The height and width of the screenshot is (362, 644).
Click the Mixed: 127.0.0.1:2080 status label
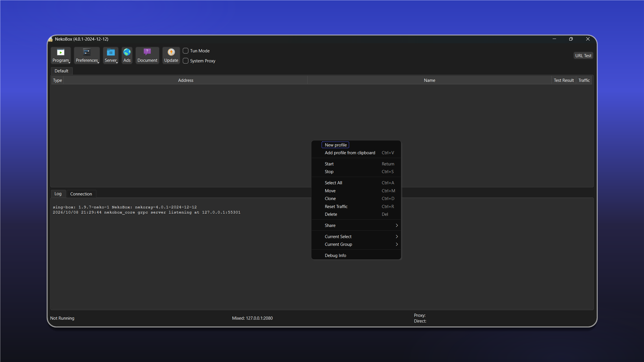click(x=252, y=318)
